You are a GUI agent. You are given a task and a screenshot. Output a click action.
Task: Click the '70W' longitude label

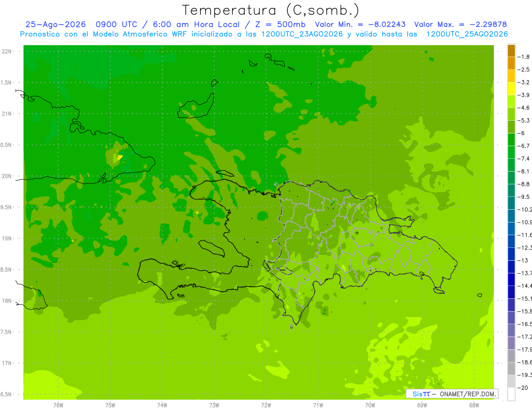370,405
